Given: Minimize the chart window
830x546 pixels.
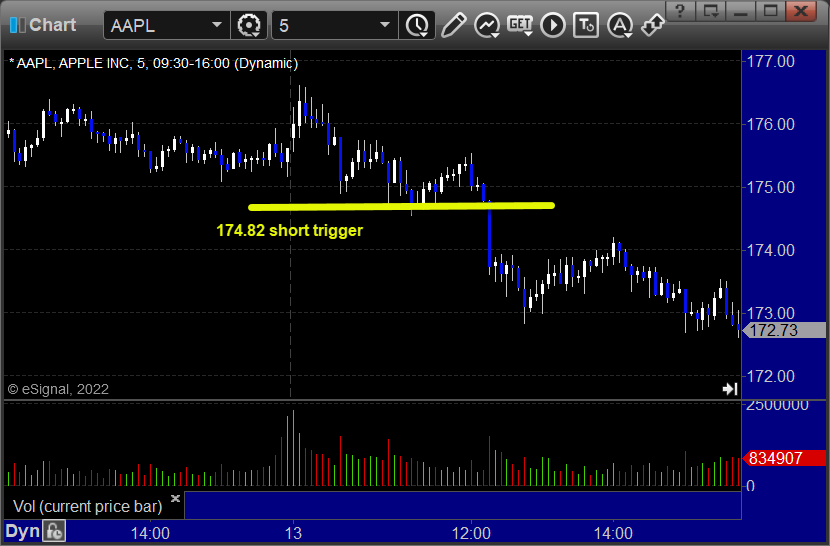Looking at the screenshot, I should pos(741,11).
